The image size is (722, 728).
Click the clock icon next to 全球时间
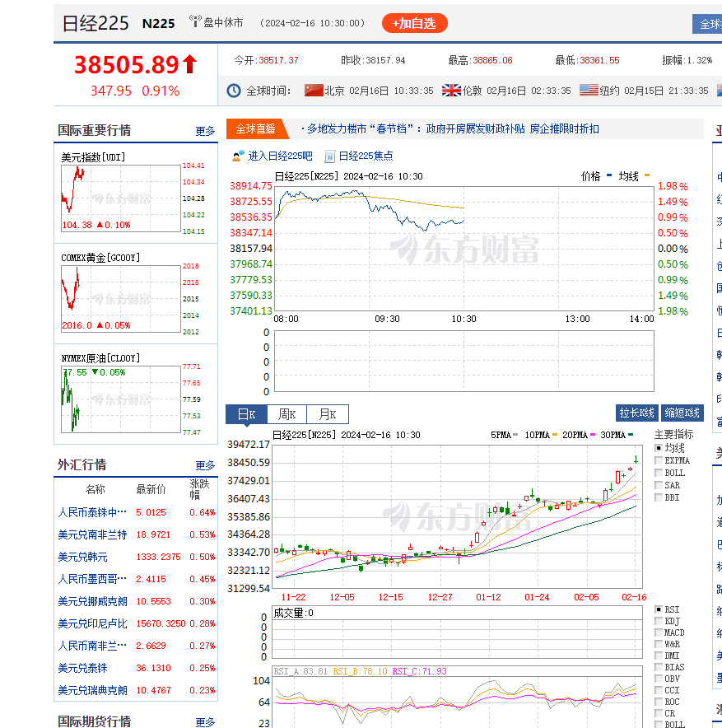tap(234, 91)
